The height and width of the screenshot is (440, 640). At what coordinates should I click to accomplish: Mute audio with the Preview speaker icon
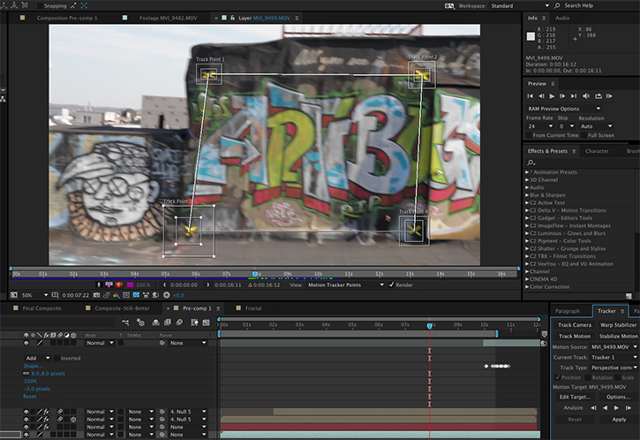586,96
